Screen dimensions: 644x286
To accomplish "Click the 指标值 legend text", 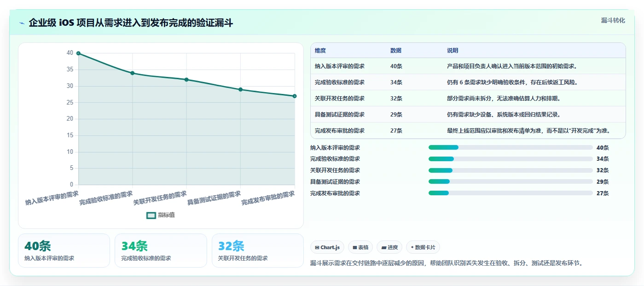I will tap(167, 215).
